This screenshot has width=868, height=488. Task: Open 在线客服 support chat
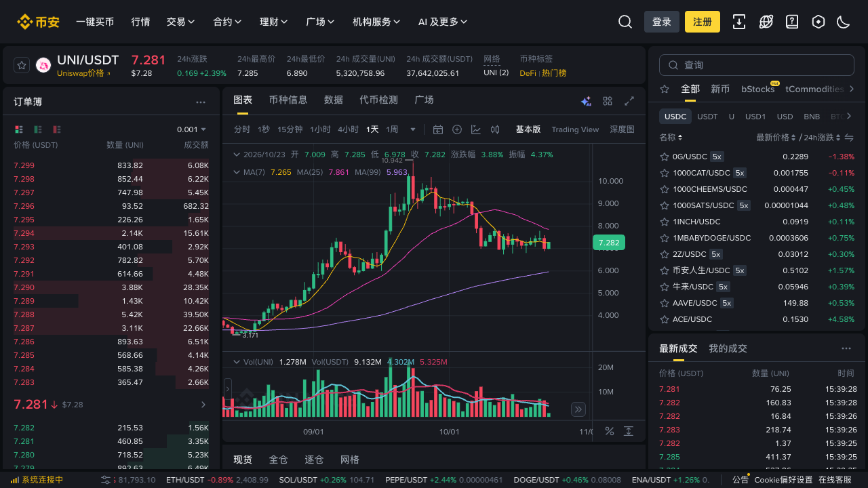click(835, 480)
